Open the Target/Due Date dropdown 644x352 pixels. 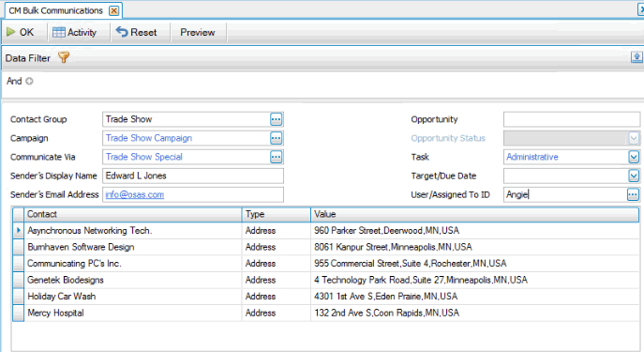pyautogui.click(x=634, y=176)
